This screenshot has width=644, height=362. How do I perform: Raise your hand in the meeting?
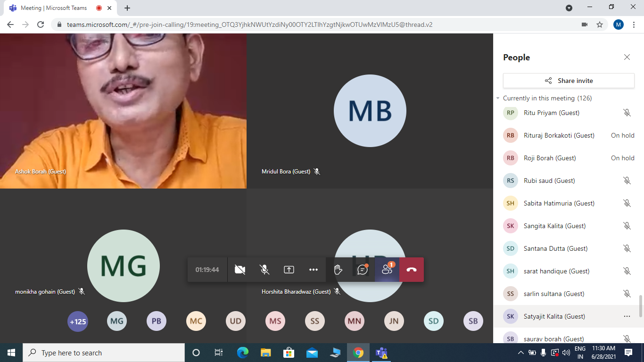(x=338, y=270)
